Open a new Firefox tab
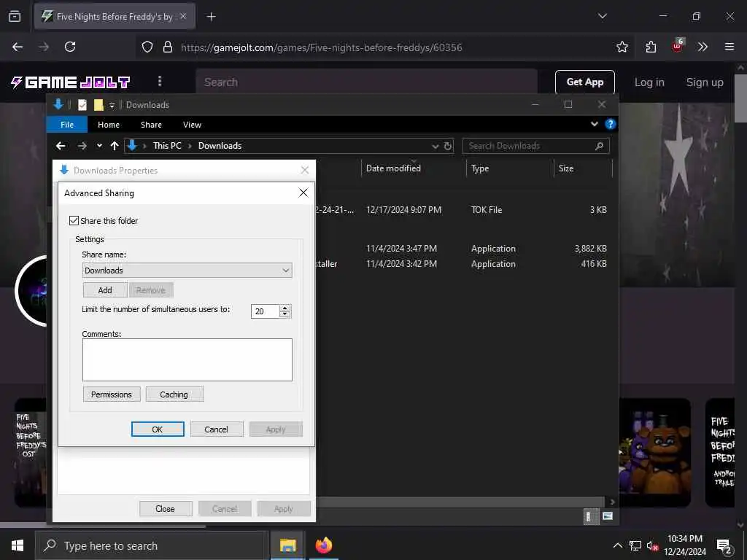 coord(211,17)
